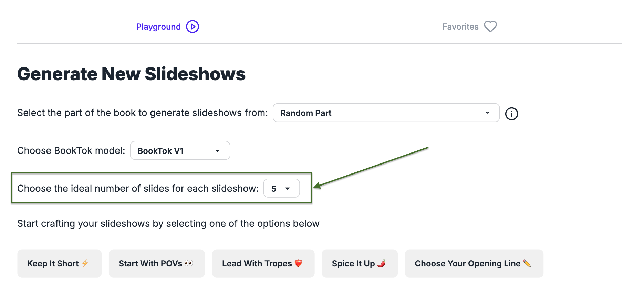The image size is (644, 306).
Task: Select the Keep It Short option
Action: pyautogui.click(x=59, y=263)
